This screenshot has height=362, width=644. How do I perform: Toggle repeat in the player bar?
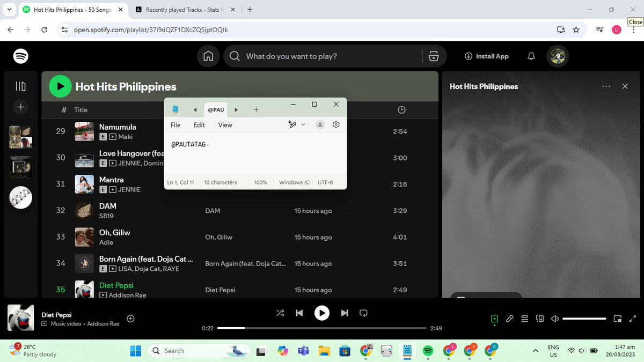click(363, 313)
